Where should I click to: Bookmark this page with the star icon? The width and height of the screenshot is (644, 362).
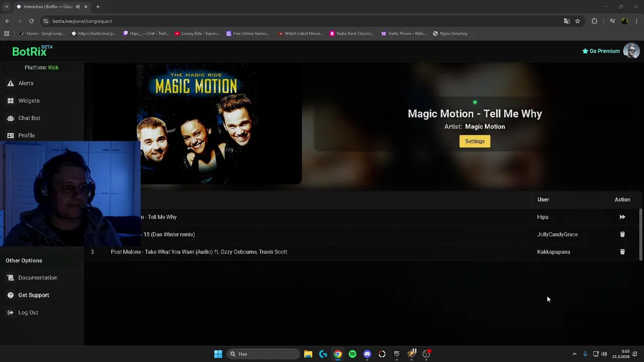point(578,21)
